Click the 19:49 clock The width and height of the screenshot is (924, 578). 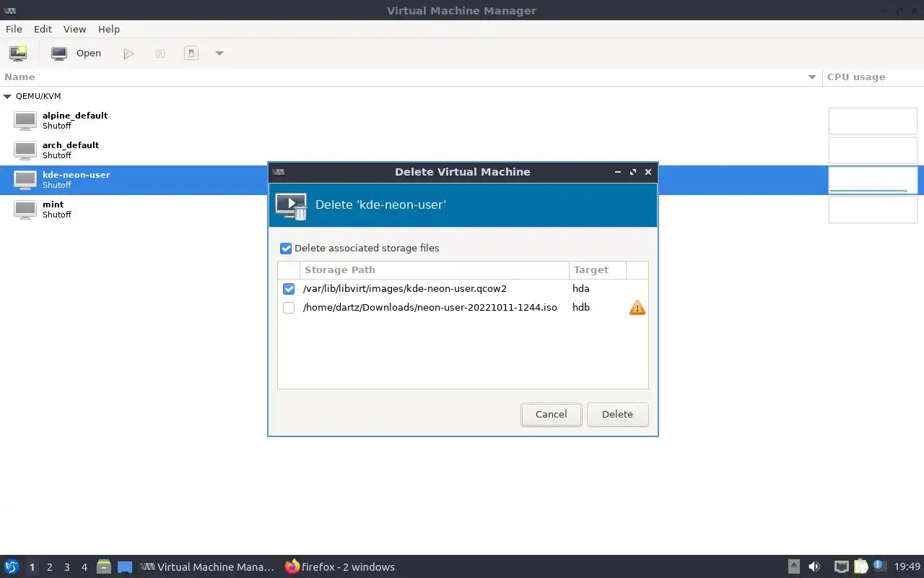click(907, 567)
